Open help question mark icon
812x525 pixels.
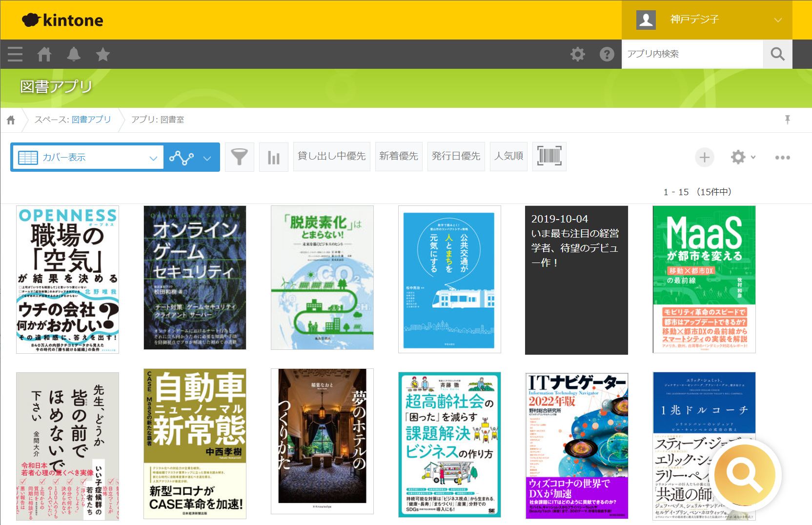tap(607, 54)
